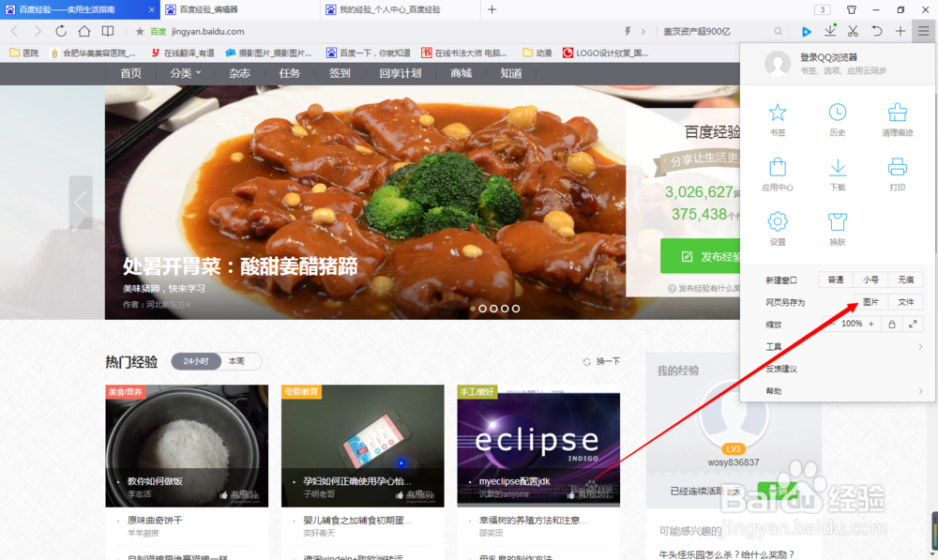
Task: Open the download manager icon
Action: coord(829,30)
